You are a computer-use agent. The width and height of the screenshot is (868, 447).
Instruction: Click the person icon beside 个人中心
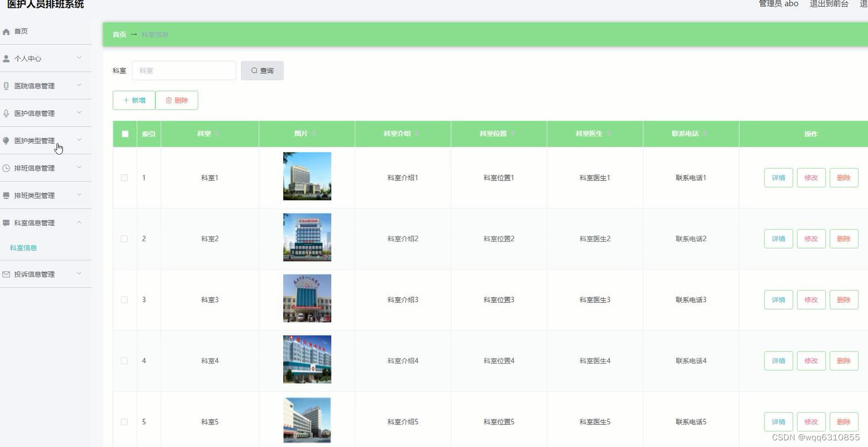click(x=6, y=59)
